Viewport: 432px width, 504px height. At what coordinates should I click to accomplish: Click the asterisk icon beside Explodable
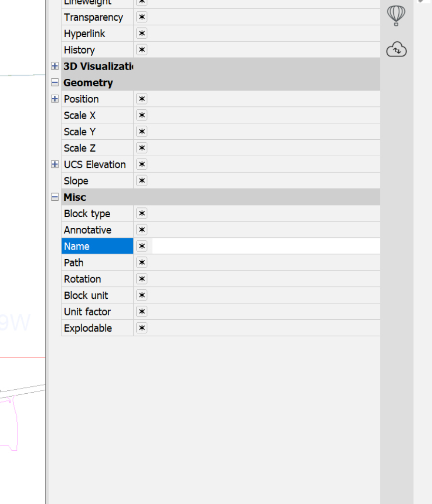(142, 328)
